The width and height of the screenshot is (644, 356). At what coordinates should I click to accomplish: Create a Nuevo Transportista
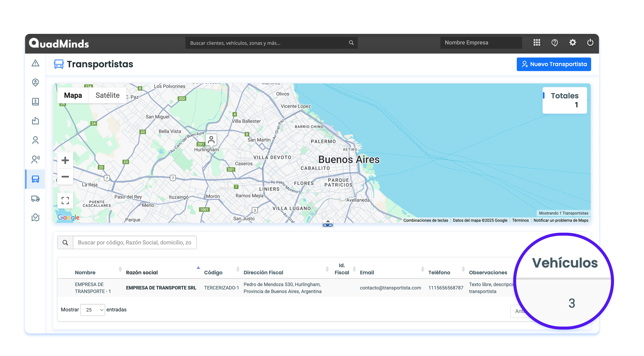pos(554,64)
